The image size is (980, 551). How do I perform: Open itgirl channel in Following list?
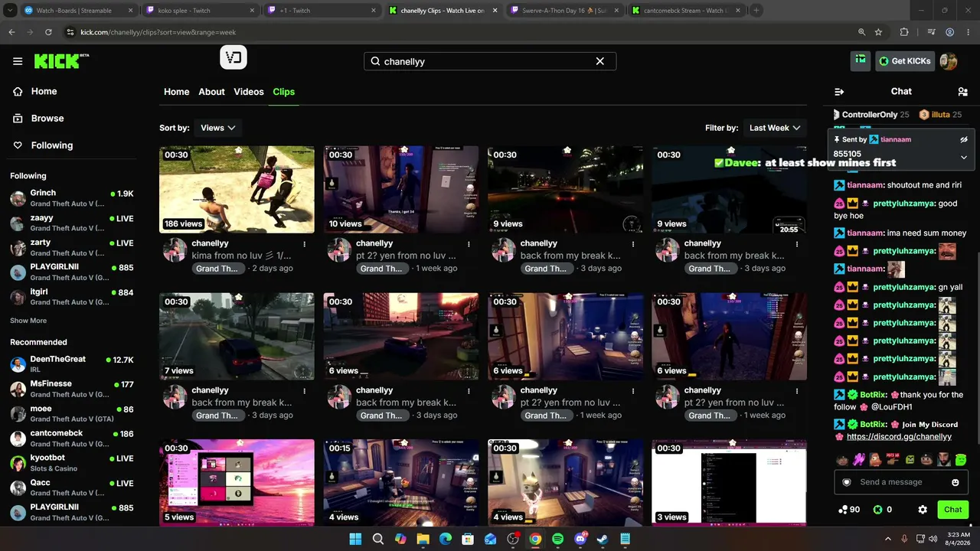(73, 297)
